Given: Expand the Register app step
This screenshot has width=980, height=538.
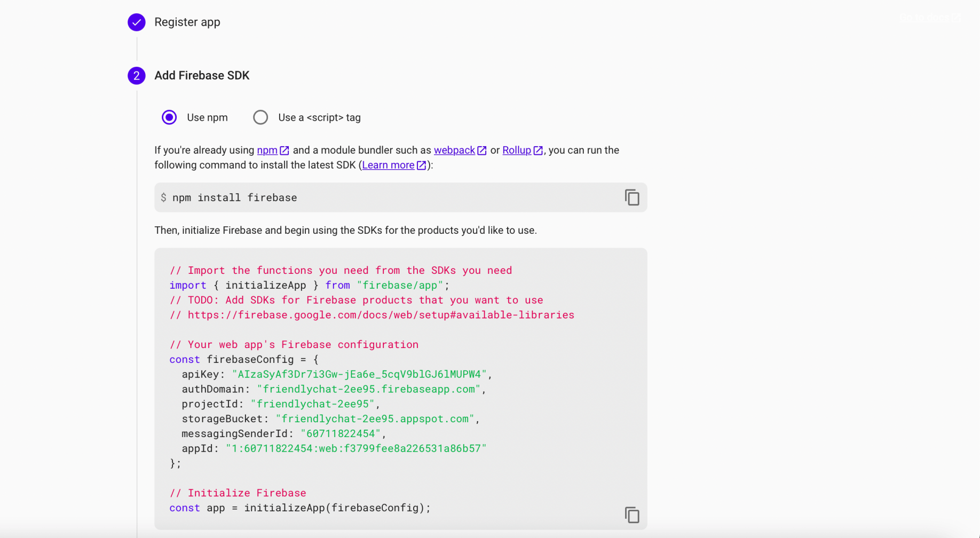Looking at the screenshot, I should pyautogui.click(x=187, y=22).
